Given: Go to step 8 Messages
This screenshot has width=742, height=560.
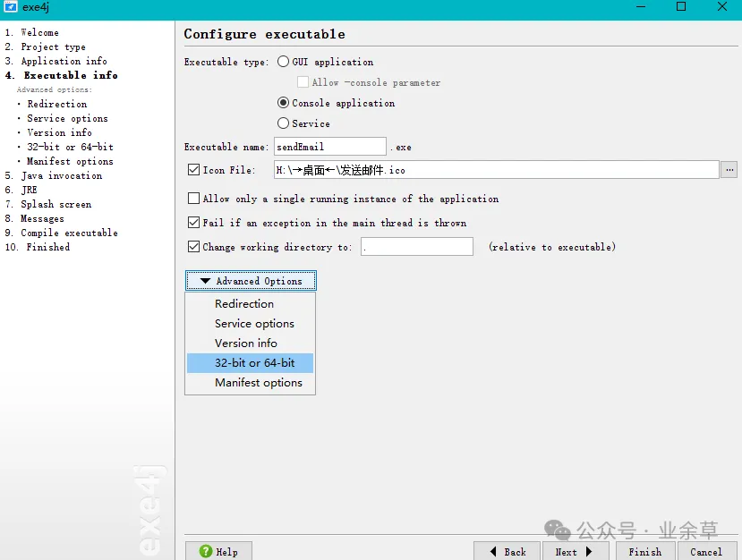Looking at the screenshot, I should 35,218.
